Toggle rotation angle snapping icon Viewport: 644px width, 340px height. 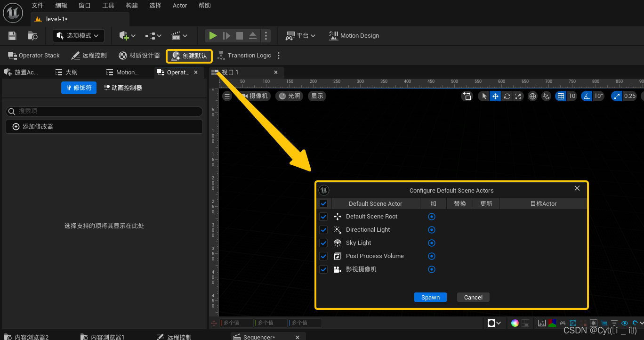point(587,96)
